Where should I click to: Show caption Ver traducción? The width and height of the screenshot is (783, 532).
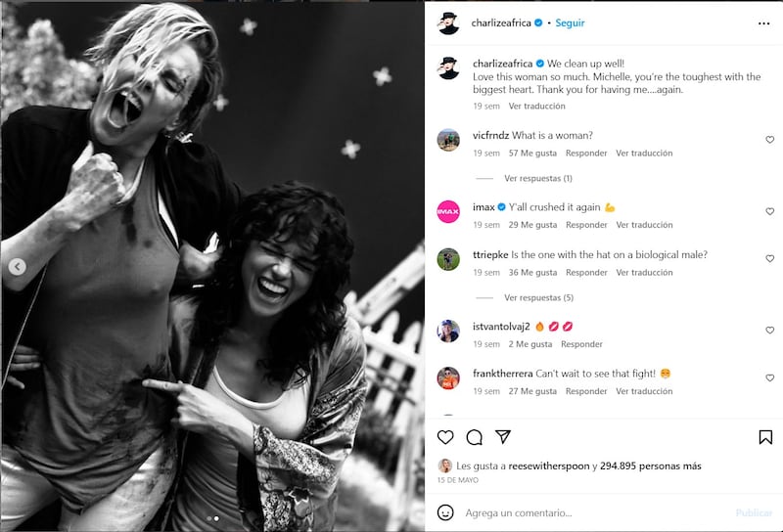536,106
